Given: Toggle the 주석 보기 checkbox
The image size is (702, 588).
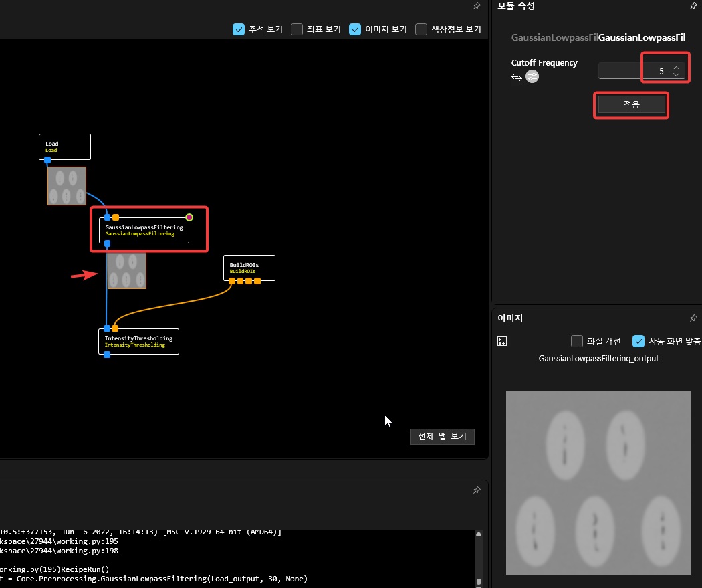Looking at the screenshot, I should click(239, 29).
